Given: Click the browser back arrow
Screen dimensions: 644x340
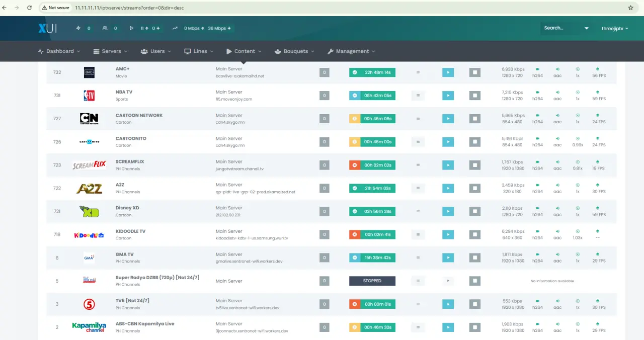Looking at the screenshot, I should click(x=5, y=8).
